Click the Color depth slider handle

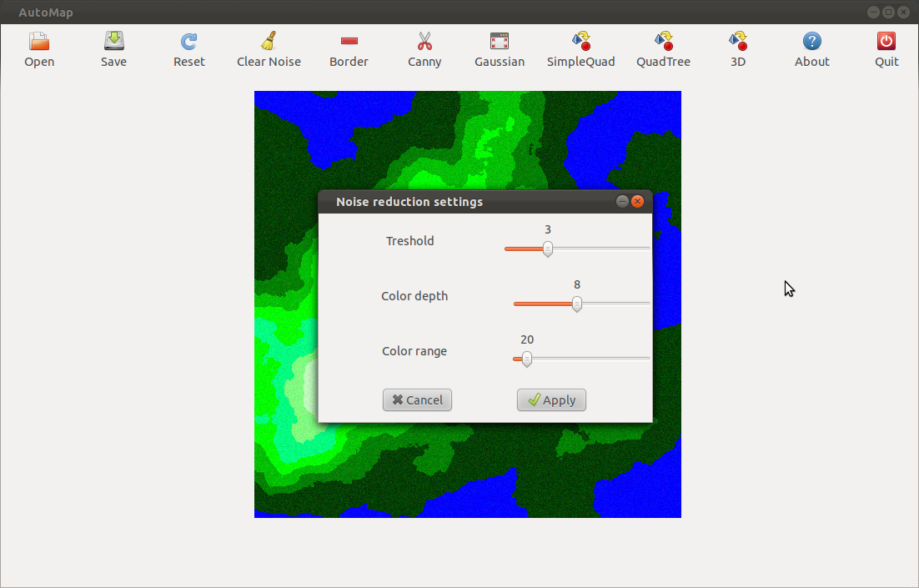577,304
